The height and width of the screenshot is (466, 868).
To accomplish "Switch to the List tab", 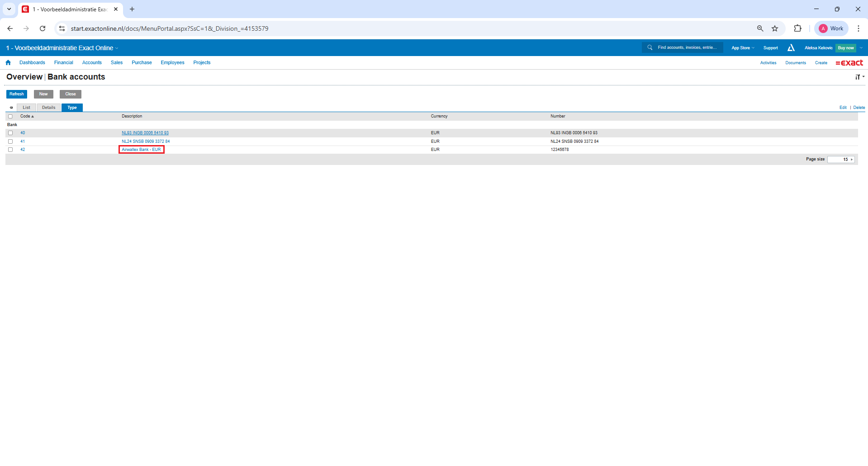I will coord(27,108).
